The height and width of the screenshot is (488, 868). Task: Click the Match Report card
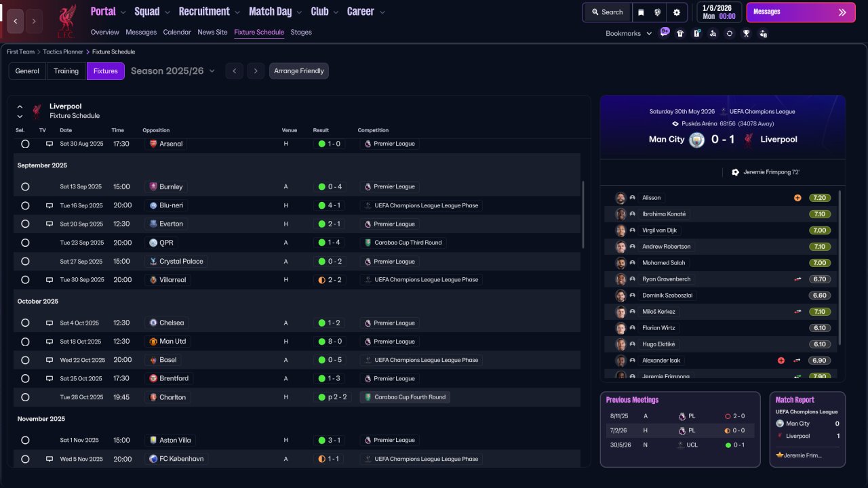808,429
